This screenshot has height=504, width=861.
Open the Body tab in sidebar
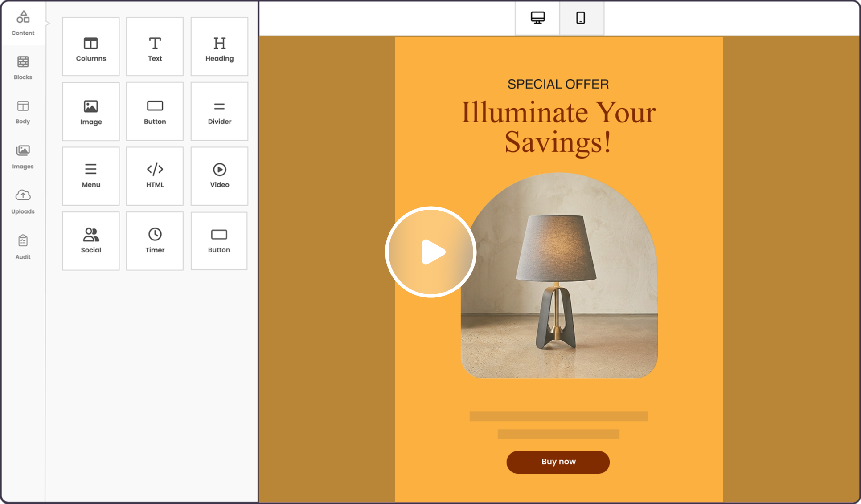23,112
